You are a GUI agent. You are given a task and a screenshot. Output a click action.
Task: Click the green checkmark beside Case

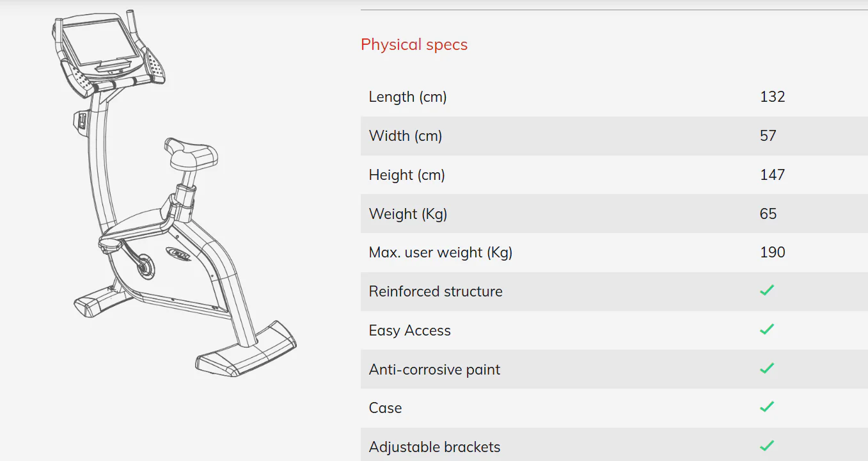pos(767,407)
